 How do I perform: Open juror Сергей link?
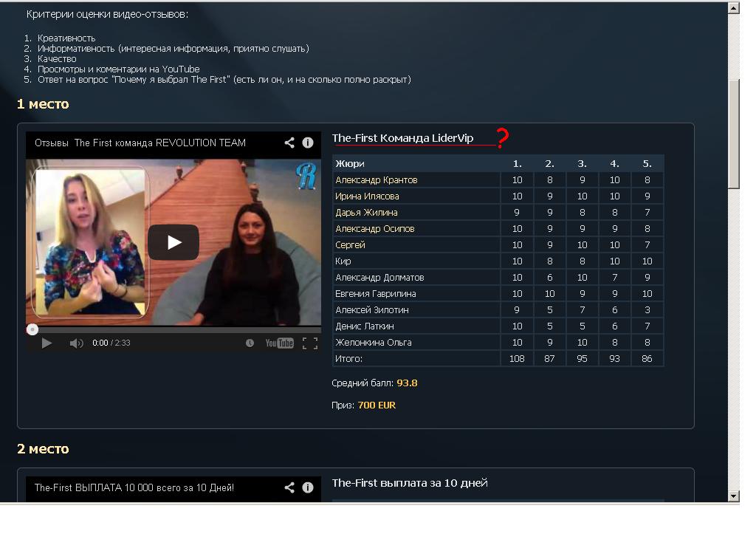click(x=350, y=245)
